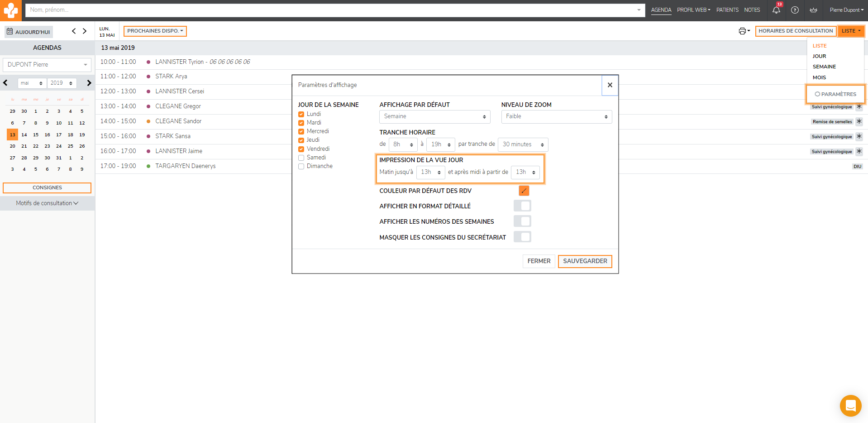Expand the Prochaines dispo. dropdown
The height and width of the screenshot is (423, 868).
(x=155, y=31)
